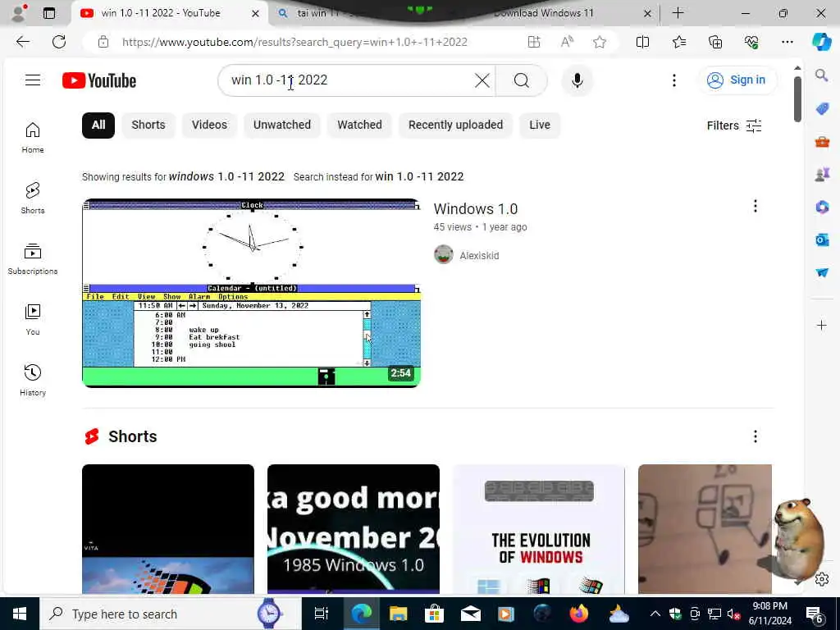Open The Evolution of Windows short
Viewport: 840px width, 630px height.
tap(539, 529)
